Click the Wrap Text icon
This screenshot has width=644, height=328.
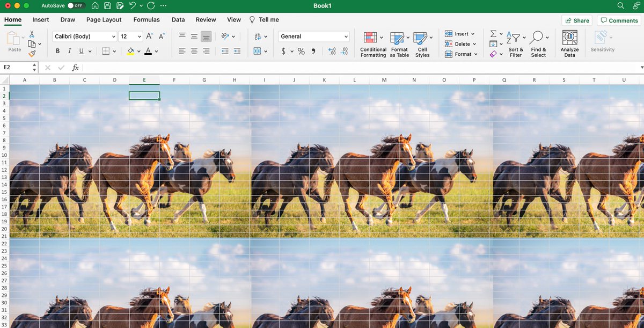[x=258, y=36]
